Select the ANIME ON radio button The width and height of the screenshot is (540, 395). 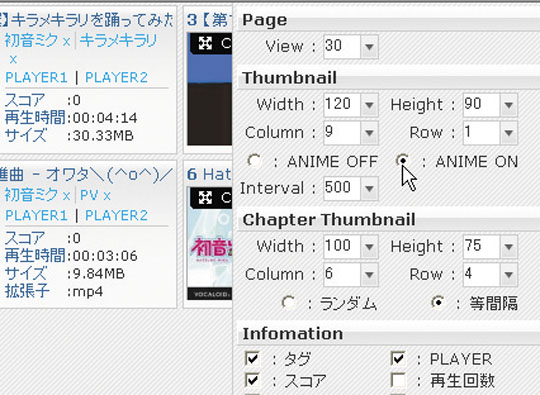coord(402,161)
